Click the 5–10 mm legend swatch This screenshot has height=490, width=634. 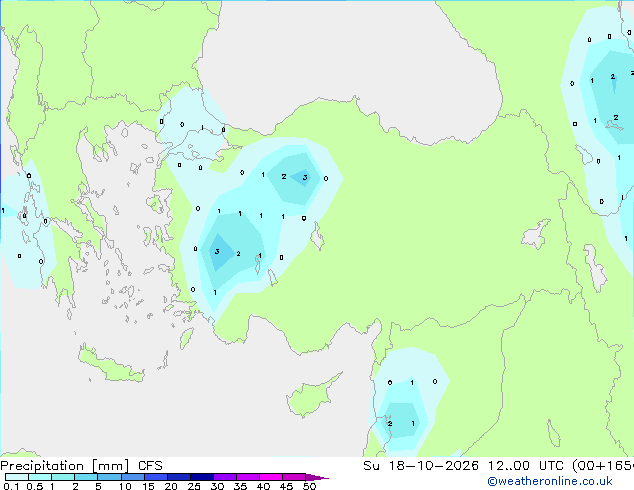tap(109, 477)
